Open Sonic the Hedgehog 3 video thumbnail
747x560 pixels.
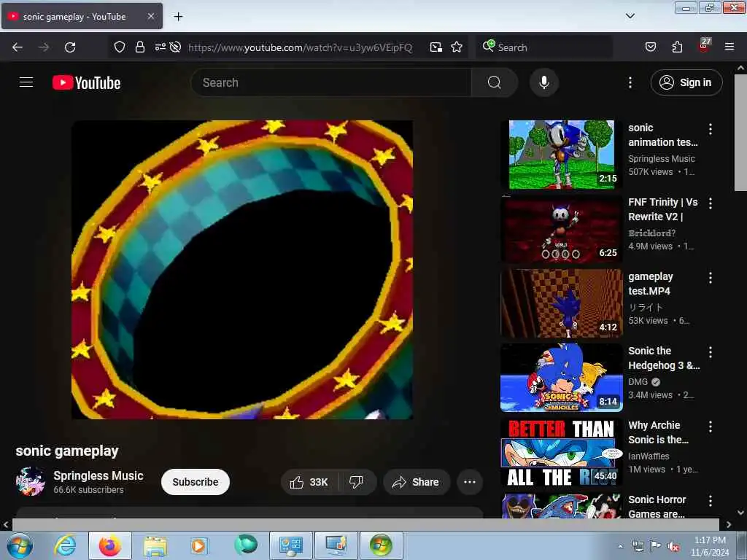[x=561, y=378]
